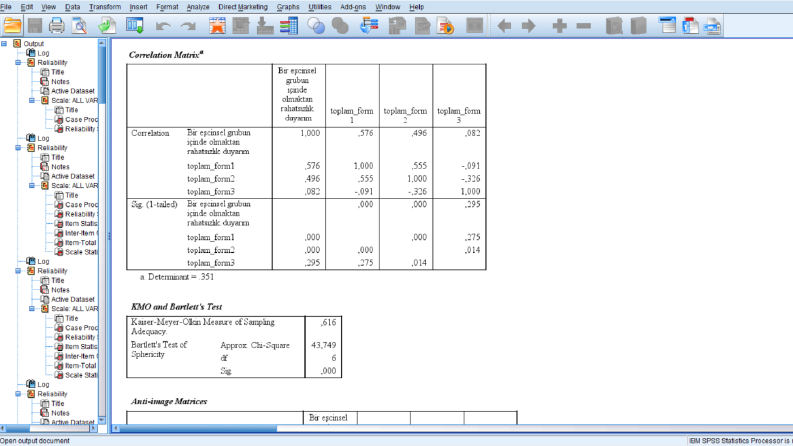The height and width of the screenshot is (446, 793).
Task: Insert a title via the toolbar icon
Action: (x=690, y=26)
